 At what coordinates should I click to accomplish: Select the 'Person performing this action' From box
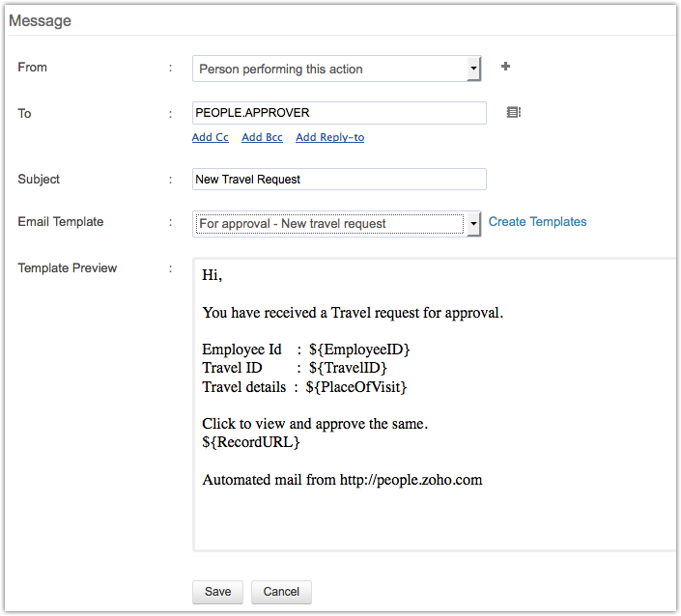[x=329, y=69]
